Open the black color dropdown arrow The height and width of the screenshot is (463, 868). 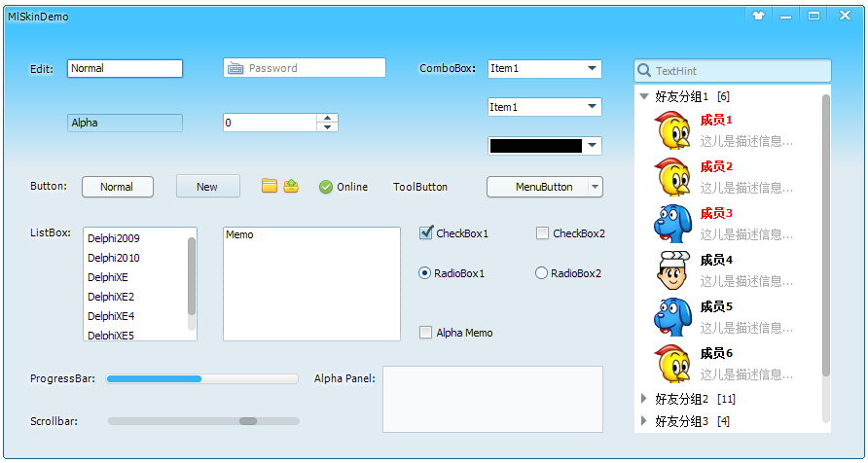[592, 146]
